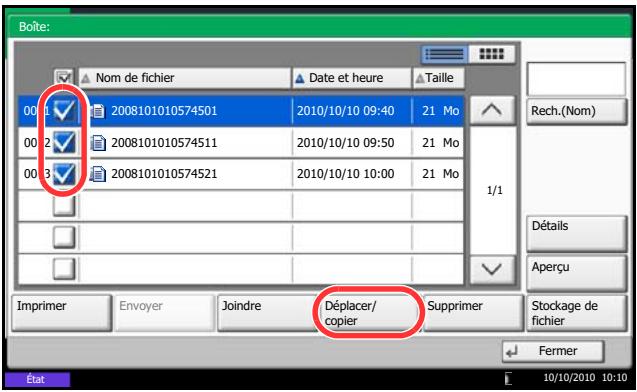The height and width of the screenshot is (392, 637).
Task: Switch to list view icon
Action: coord(444,54)
